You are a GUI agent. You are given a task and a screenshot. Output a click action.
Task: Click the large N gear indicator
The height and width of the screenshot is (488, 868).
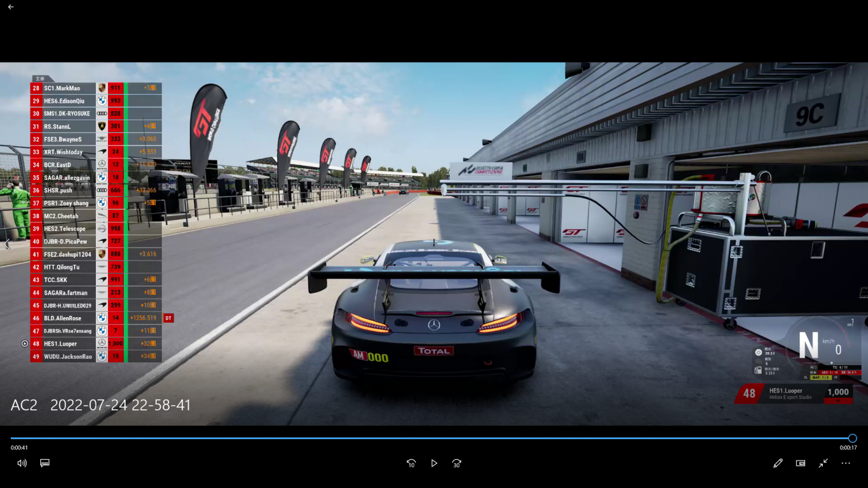(x=808, y=346)
